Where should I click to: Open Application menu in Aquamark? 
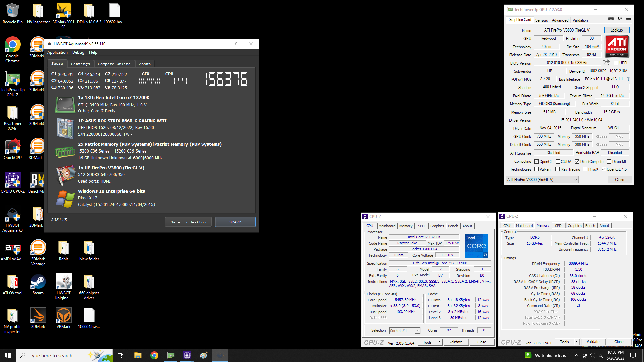[x=57, y=52]
